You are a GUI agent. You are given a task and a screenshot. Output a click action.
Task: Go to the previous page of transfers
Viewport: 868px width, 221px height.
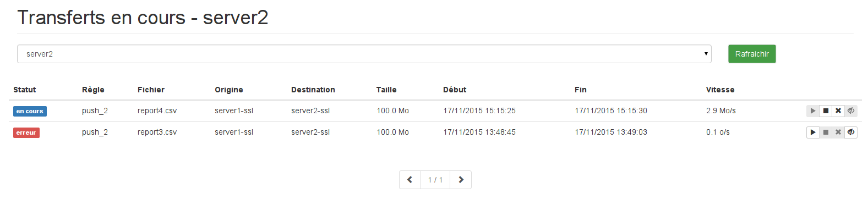coord(410,180)
